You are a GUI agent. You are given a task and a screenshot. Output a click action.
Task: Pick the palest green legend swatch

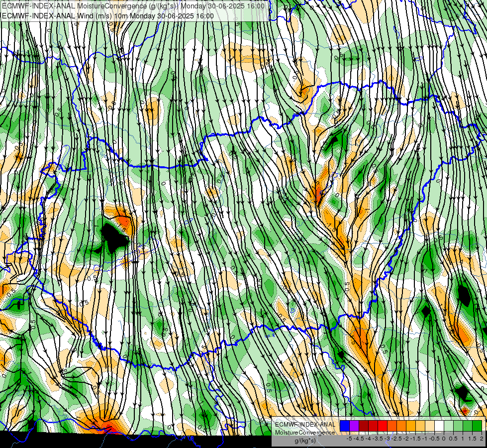(449, 426)
